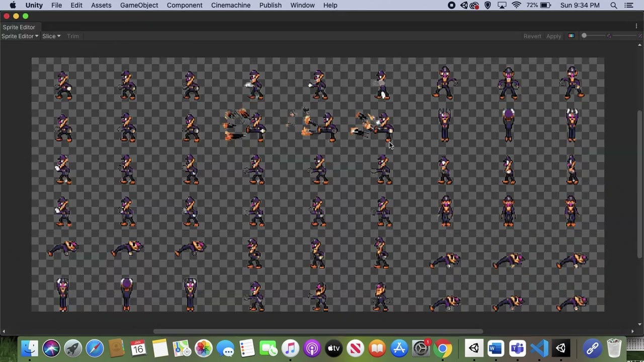Open the white Unity Hub icon in the dock

coord(473,348)
